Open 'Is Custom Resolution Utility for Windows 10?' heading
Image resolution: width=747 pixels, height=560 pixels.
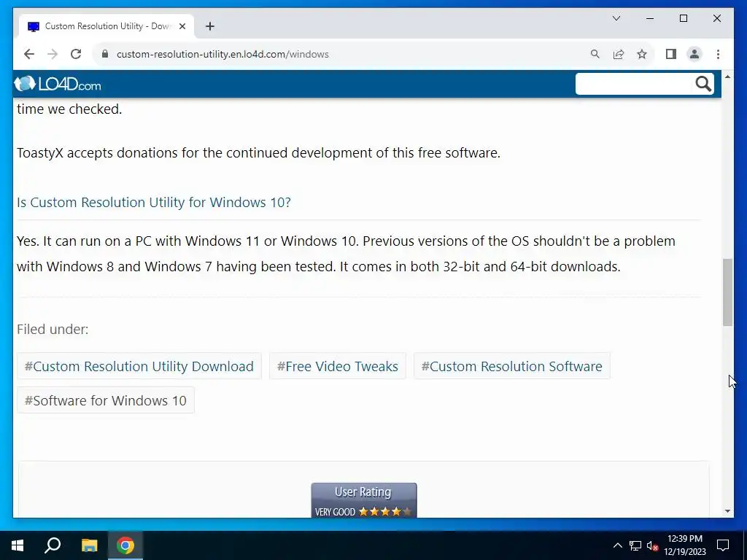(x=154, y=203)
